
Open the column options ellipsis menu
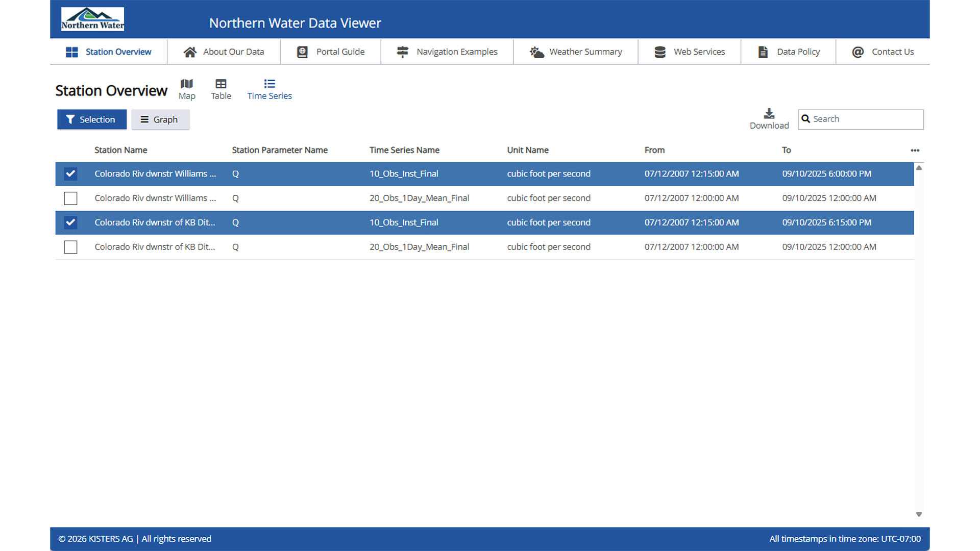915,151
